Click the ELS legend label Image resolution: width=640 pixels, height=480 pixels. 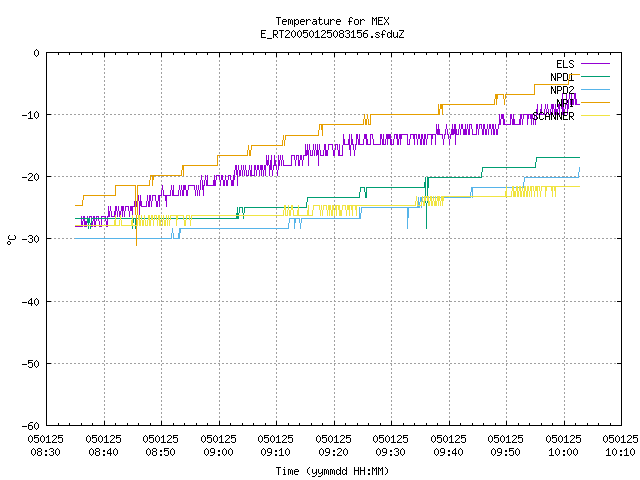tap(565, 64)
